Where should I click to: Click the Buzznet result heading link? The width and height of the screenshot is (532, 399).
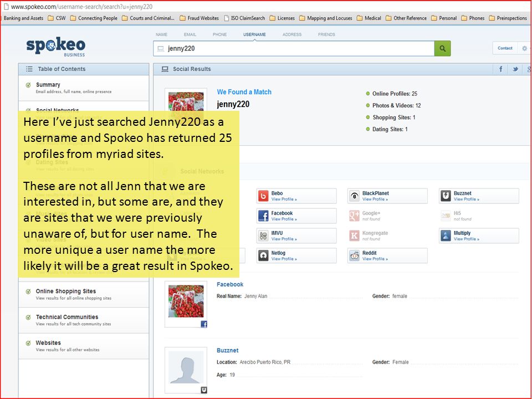[x=228, y=350]
